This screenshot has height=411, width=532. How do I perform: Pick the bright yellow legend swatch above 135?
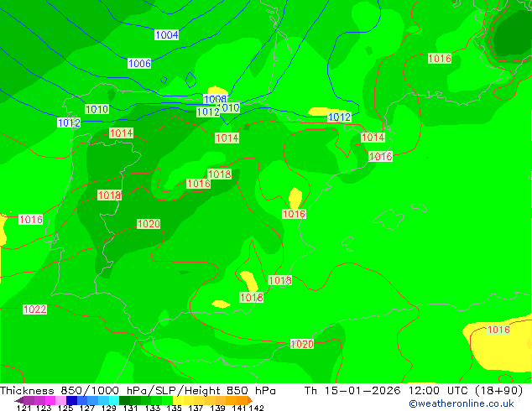(178, 400)
